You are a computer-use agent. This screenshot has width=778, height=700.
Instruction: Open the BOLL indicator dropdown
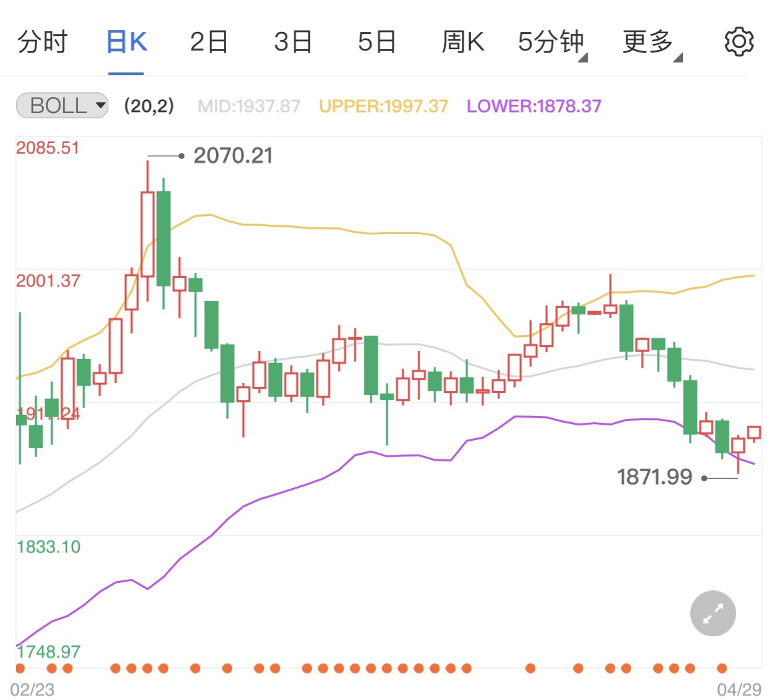pos(62,105)
